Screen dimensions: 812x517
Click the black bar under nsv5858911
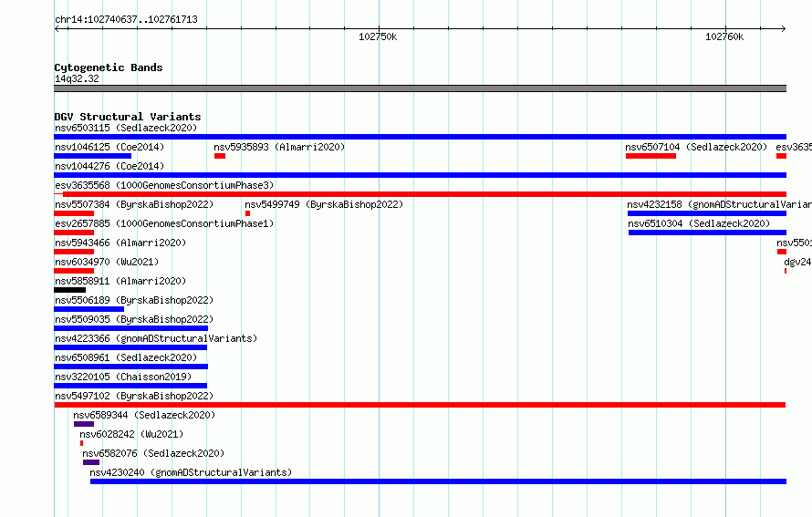70,290
